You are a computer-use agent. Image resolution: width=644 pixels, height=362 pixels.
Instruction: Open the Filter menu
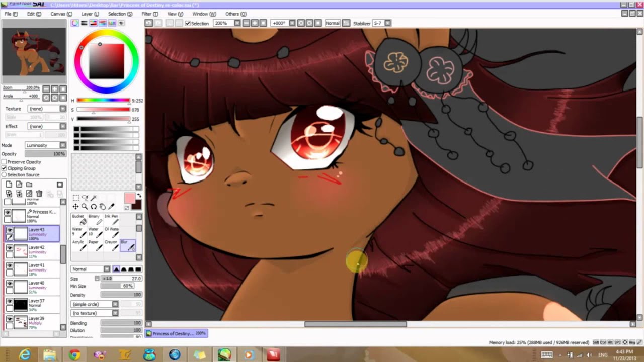[x=149, y=14]
